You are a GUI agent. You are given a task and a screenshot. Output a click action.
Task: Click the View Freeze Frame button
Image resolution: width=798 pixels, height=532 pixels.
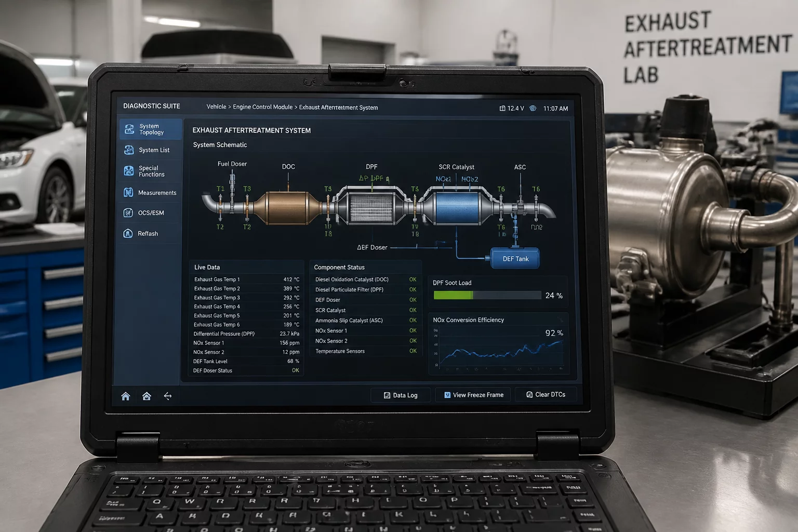[x=473, y=395]
